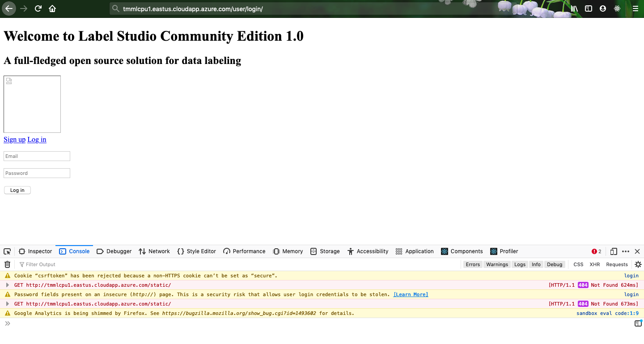Close the developer tools panel

click(x=637, y=251)
